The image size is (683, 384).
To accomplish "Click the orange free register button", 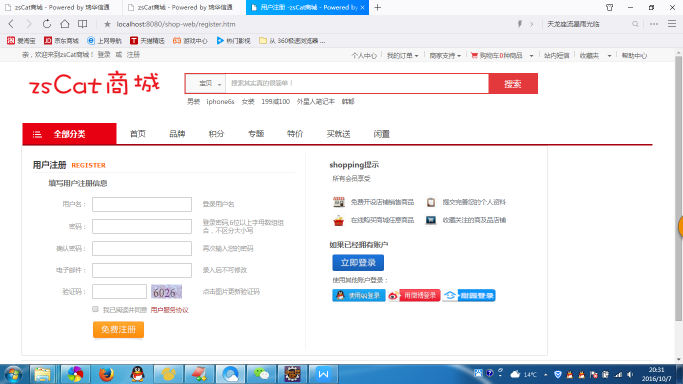I will pos(118,330).
